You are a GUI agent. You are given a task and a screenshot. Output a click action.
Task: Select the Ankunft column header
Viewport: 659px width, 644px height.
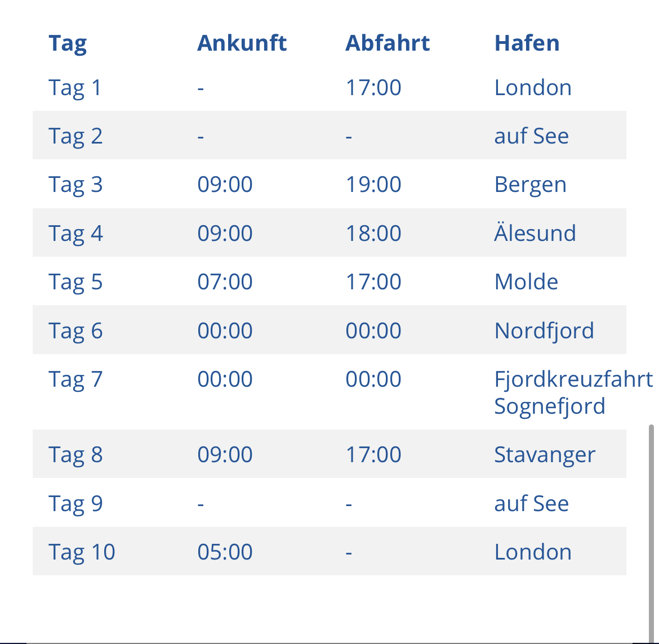tap(242, 43)
